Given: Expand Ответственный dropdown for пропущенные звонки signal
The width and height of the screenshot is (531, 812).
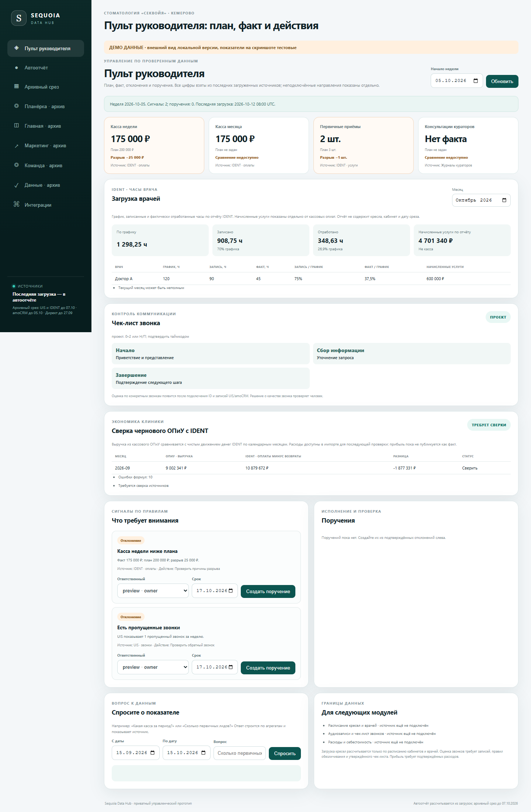Looking at the screenshot, I should click(x=153, y=667).
